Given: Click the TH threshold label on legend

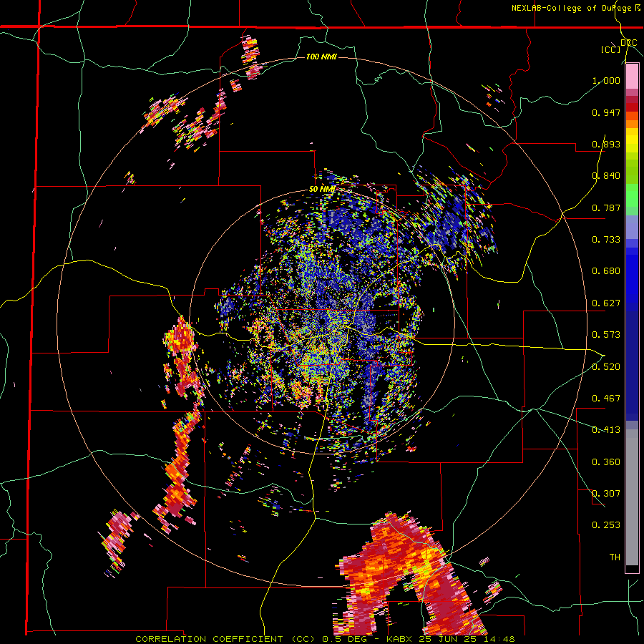Looking at the screenshot, I should click(615, 557).
